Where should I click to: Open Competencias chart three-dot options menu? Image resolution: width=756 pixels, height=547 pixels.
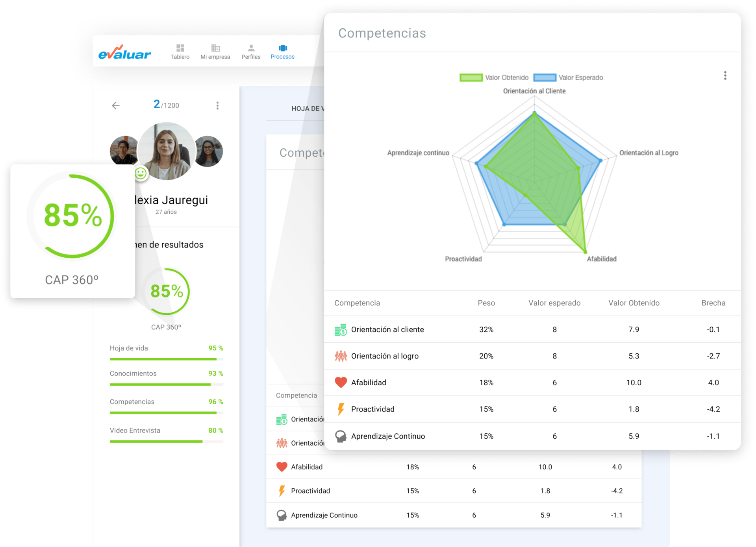725,76
